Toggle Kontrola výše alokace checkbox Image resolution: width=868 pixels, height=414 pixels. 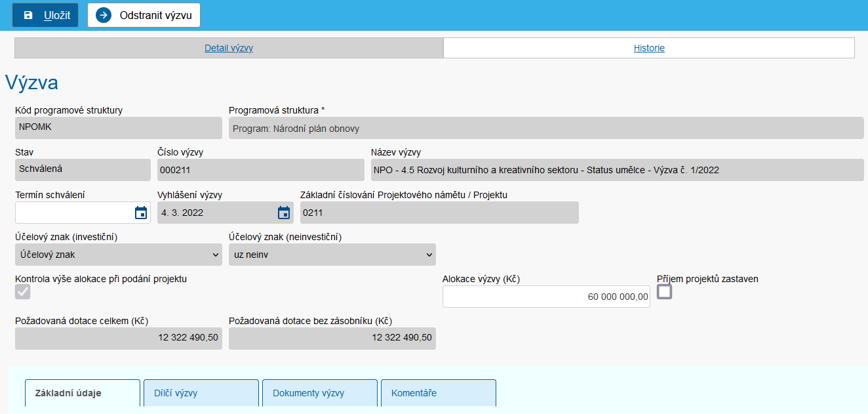[x=23, y=292]
